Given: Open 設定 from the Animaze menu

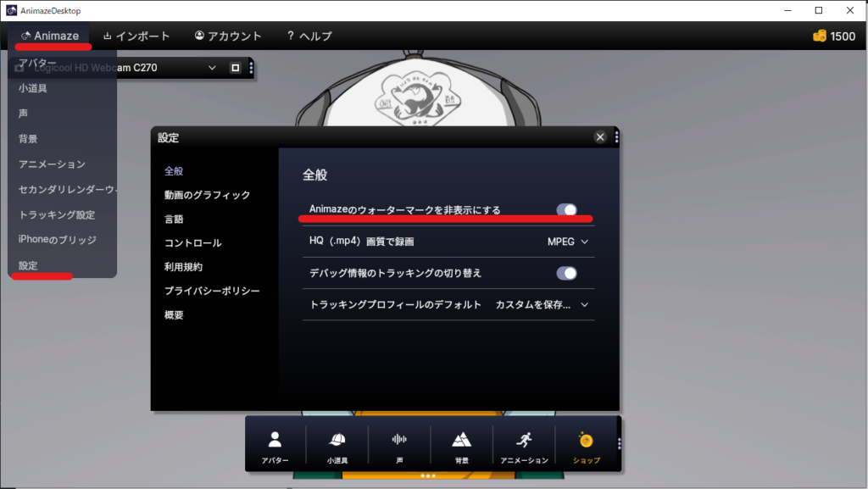Looking at the screenshot, I should coord(28,265).
